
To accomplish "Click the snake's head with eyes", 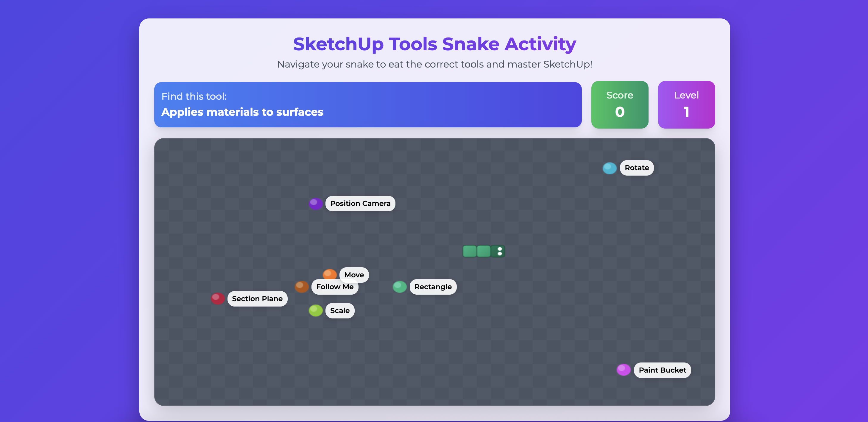I will pos(498,251).
